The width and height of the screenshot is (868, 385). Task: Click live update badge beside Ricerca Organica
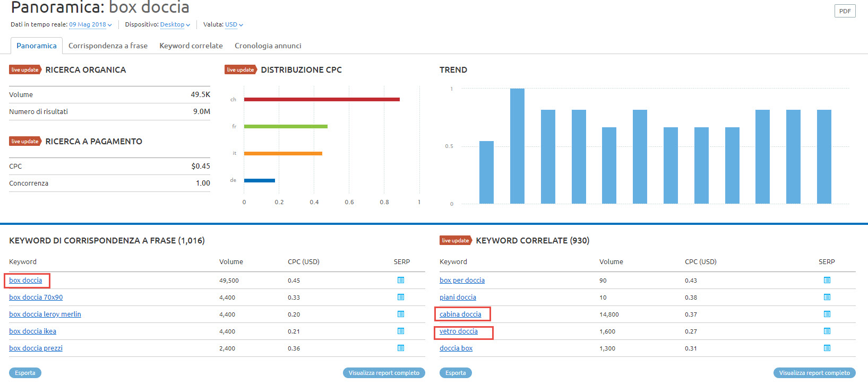click(x=25, y=69)
